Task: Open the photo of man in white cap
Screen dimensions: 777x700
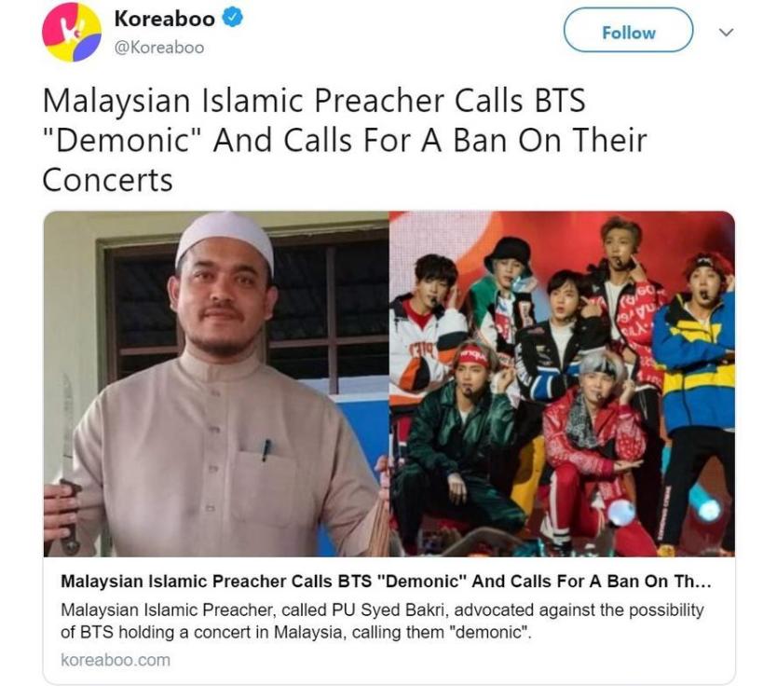Action: [216, 384]
